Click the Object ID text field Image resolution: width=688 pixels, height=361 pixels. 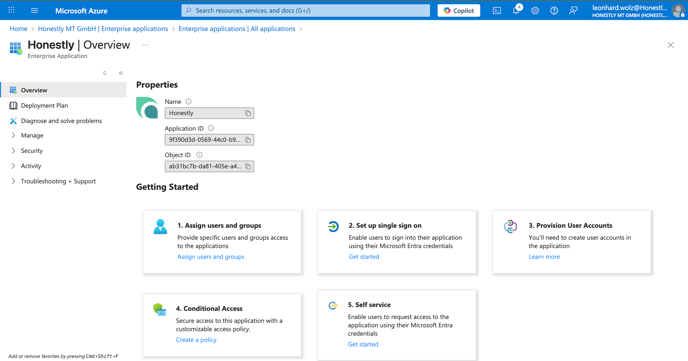(x=209, y=167)
